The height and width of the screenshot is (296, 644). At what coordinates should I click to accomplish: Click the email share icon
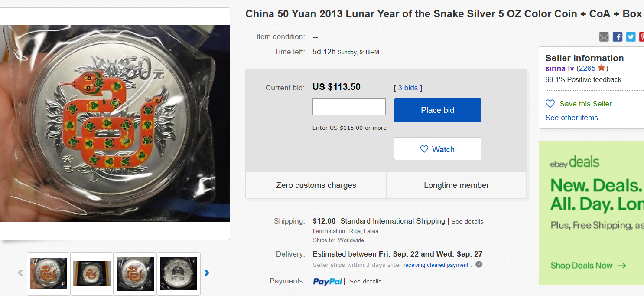(604, 37)
